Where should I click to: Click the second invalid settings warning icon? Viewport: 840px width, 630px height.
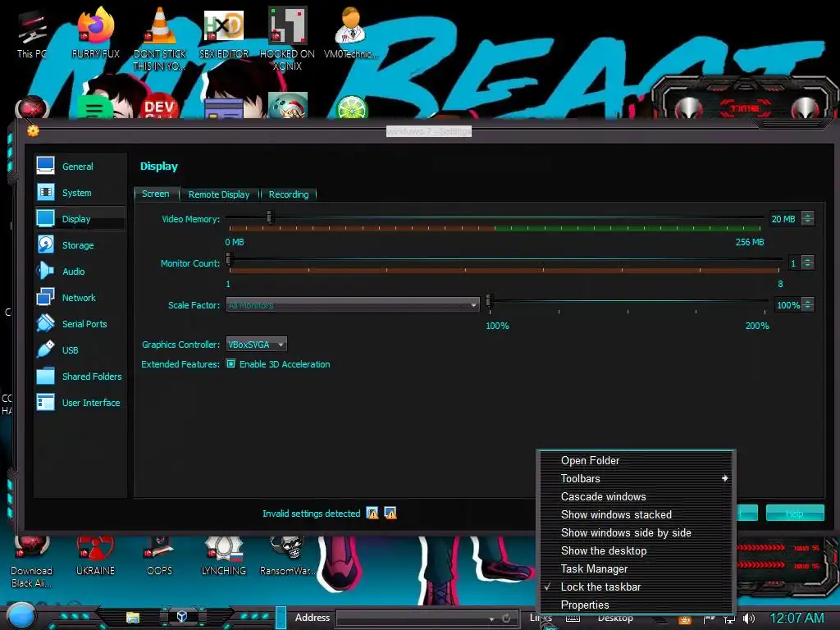(390, 514)
